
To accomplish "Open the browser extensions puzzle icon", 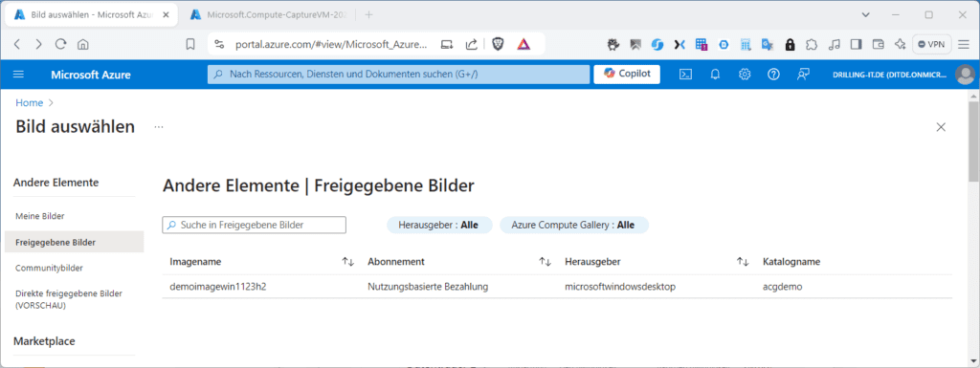I will tap(812, 44).
